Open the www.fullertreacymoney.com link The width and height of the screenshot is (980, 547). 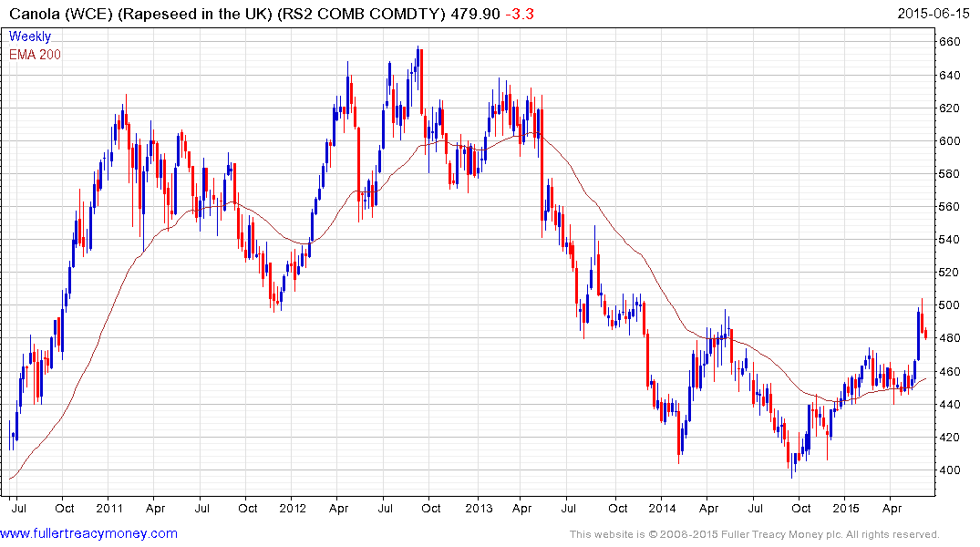click(89, 534)
